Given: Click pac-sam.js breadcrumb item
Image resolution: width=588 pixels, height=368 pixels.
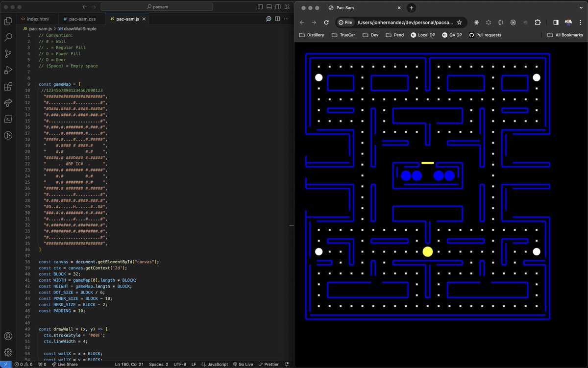Looking at the screenshot, I should pos(37,29).
